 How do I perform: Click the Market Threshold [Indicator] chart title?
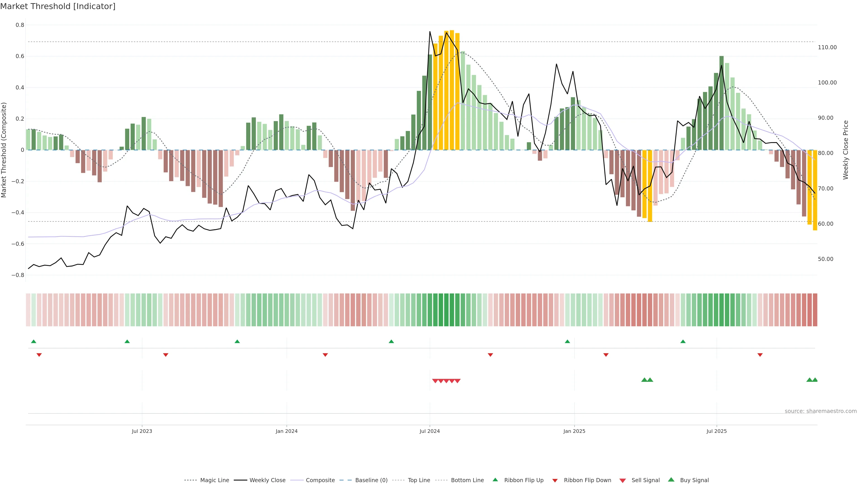(58, 6)
